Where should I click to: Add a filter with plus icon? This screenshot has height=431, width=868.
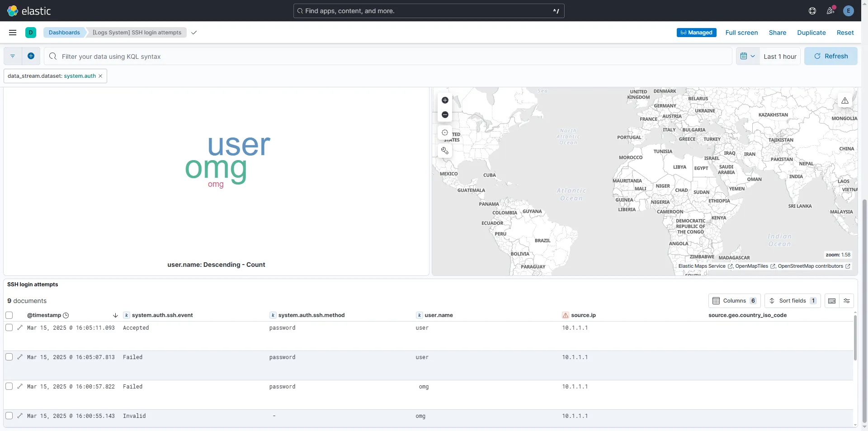click(x=31, y=56)
